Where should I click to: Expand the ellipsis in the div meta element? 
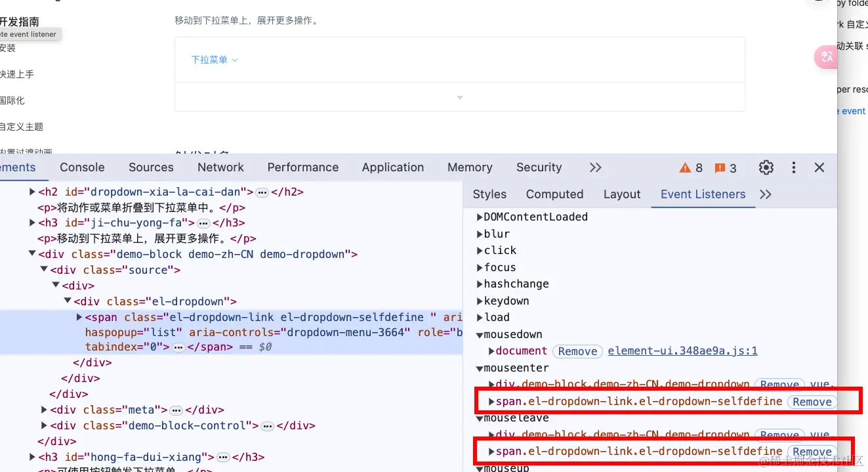click(x=176, y=410)
